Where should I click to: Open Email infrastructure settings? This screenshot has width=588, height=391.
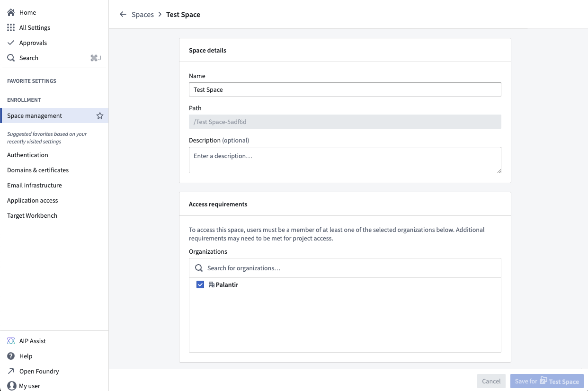(x=35, y=185)
